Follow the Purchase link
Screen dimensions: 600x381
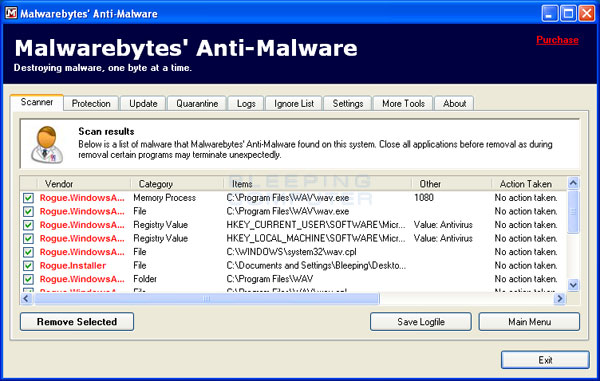click(557, 40)
